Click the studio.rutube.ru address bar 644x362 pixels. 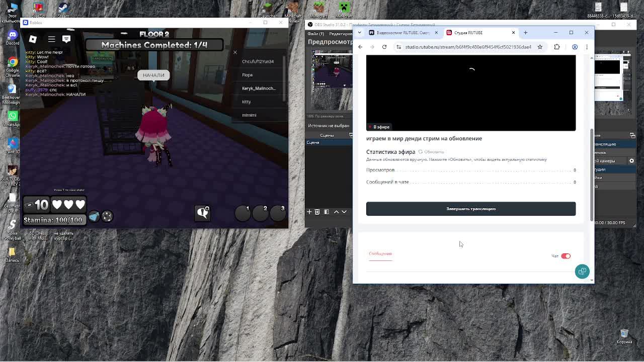(468, 47)
